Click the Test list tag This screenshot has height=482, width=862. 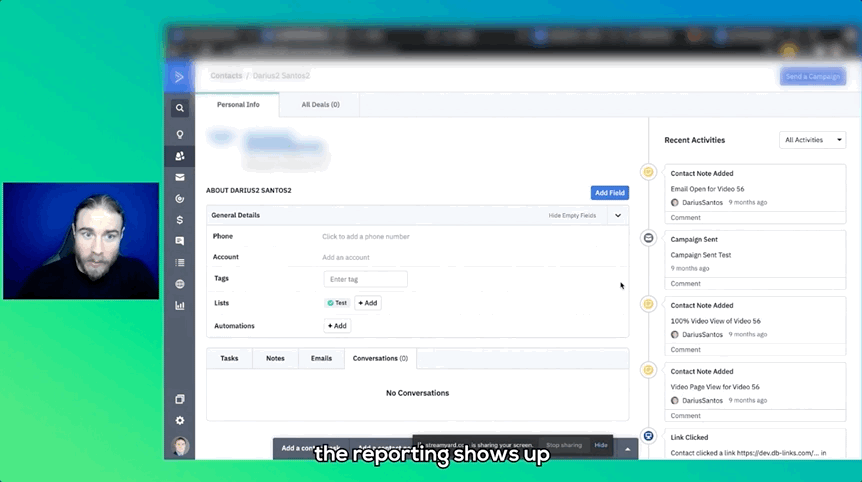coord(337,303)
